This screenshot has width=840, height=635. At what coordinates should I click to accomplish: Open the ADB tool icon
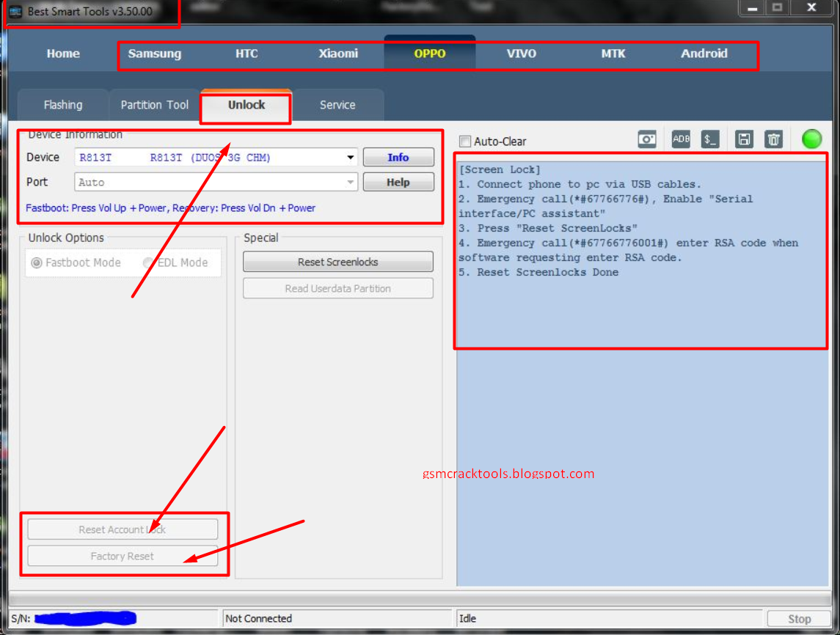point(680,139)
